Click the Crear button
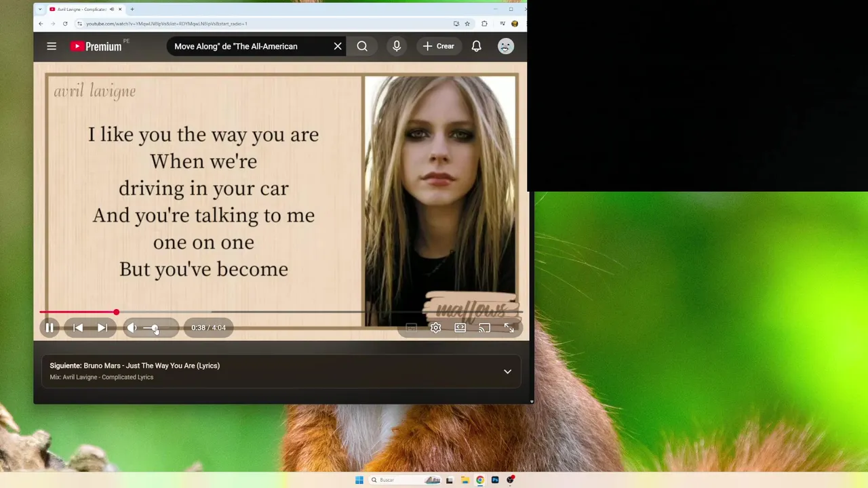 click(439, 46)
